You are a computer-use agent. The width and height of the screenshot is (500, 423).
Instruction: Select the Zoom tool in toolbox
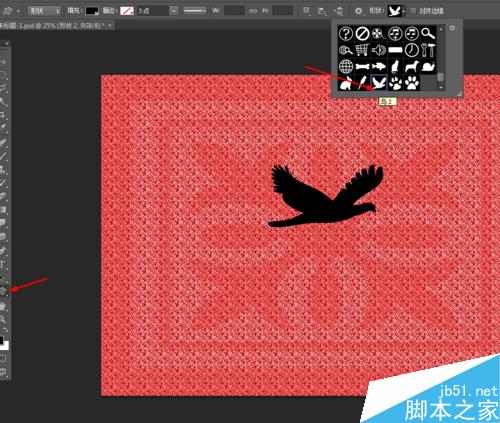[x=3, y=319]
